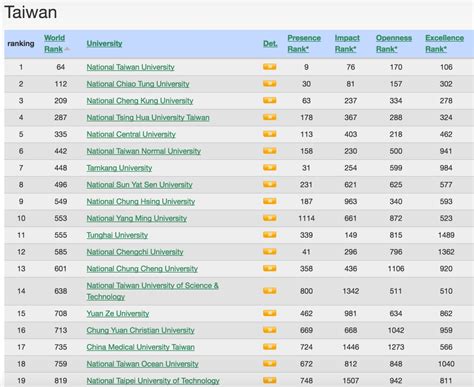Open National Taipei University of Technology link

(x=153, y=380)
